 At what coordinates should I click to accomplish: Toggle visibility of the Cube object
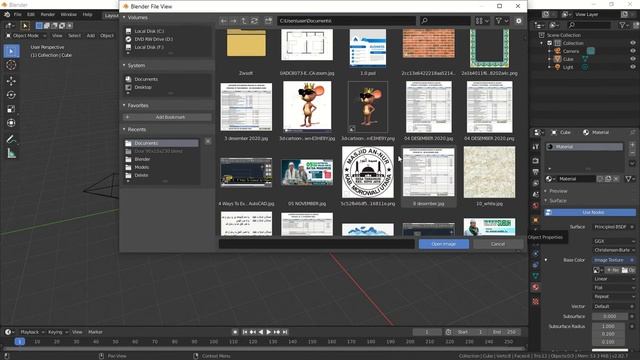(x=633, y=59)
